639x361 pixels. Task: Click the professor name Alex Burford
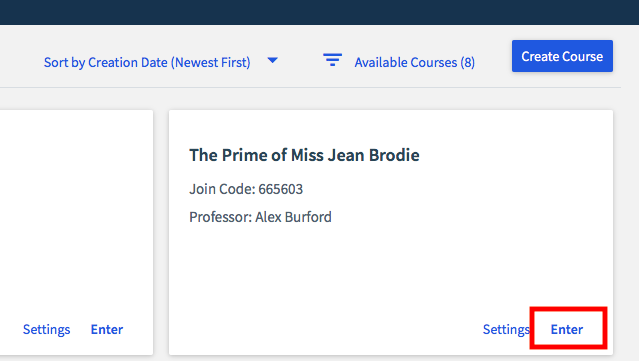tap(293, 217)
